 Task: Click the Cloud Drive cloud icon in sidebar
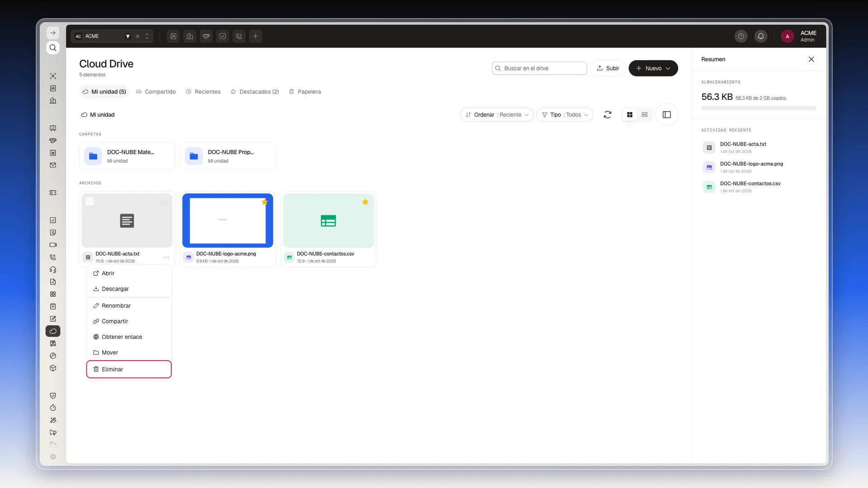pos(53,331)
